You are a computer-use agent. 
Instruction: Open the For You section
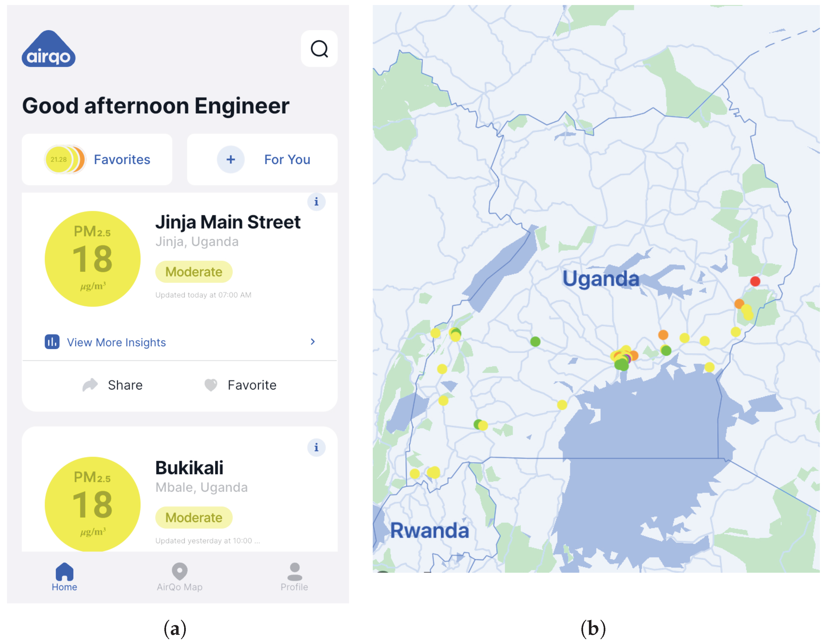[287, 160]
